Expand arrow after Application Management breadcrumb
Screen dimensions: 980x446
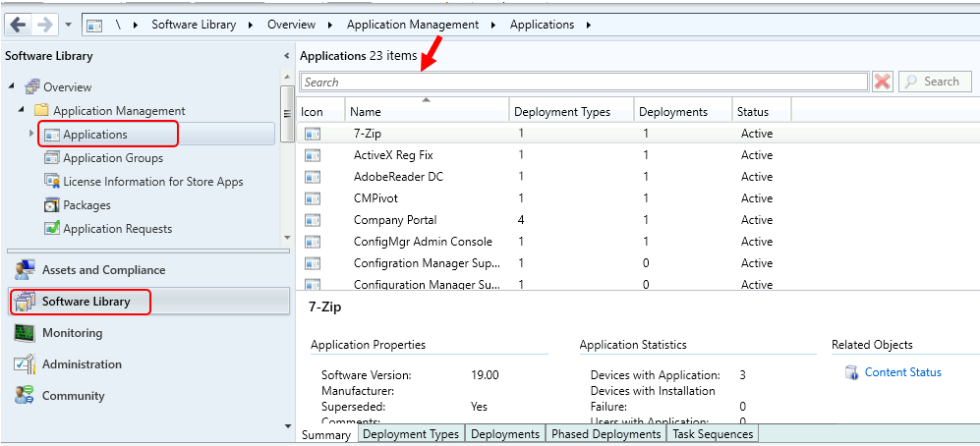[x=493, y=26]
